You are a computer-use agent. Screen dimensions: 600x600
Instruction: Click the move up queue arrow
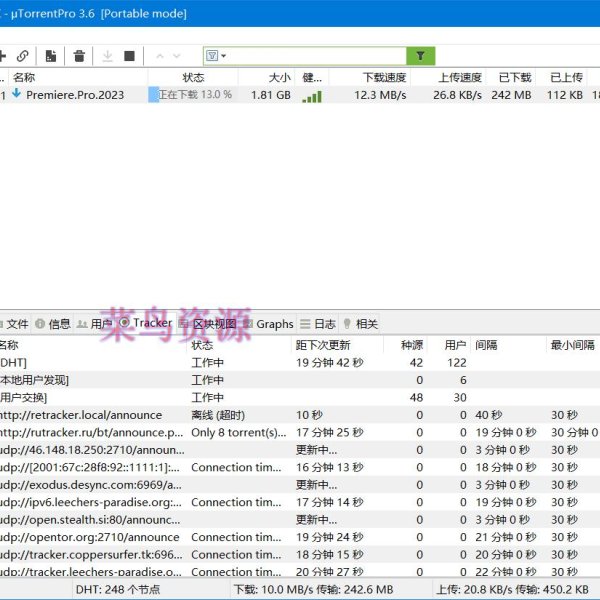(x=160, y=56)
